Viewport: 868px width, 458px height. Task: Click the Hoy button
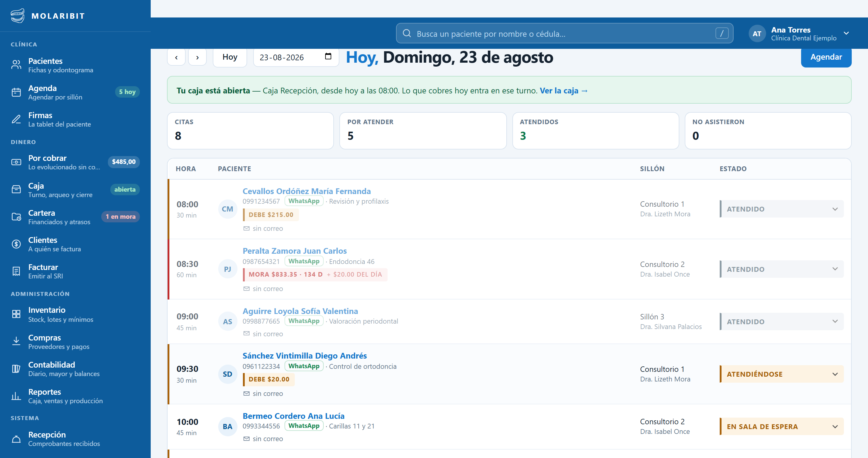tap(230, 57)
